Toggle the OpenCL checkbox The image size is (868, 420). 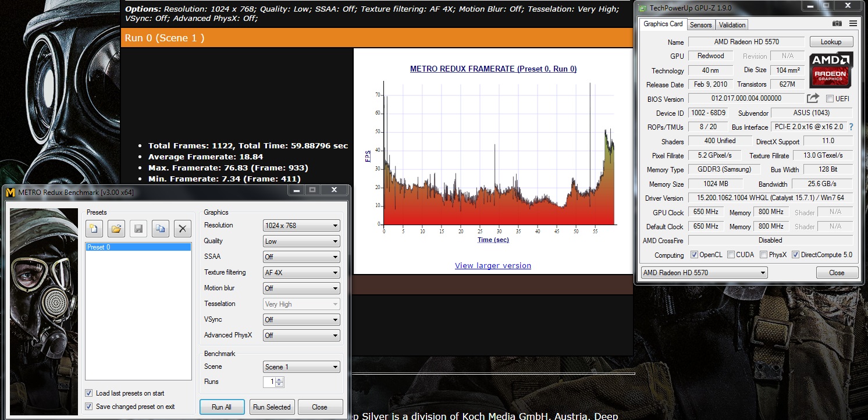point(694,255)
